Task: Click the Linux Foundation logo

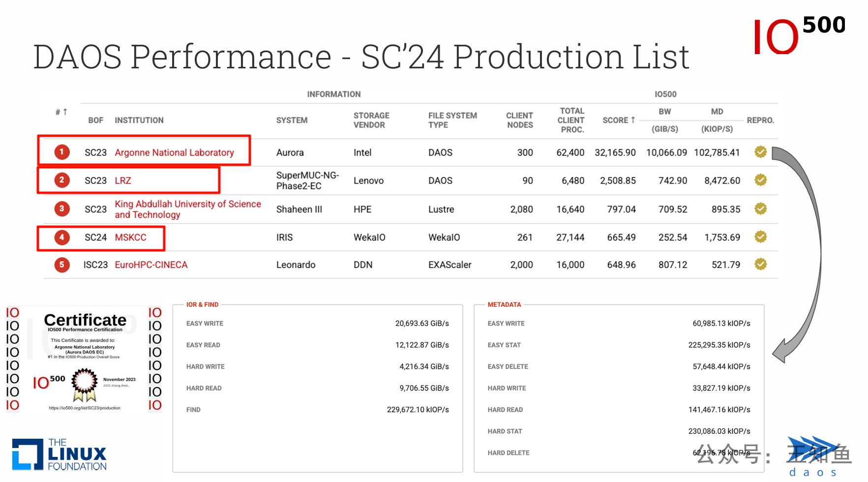Action: coord(60,454)
